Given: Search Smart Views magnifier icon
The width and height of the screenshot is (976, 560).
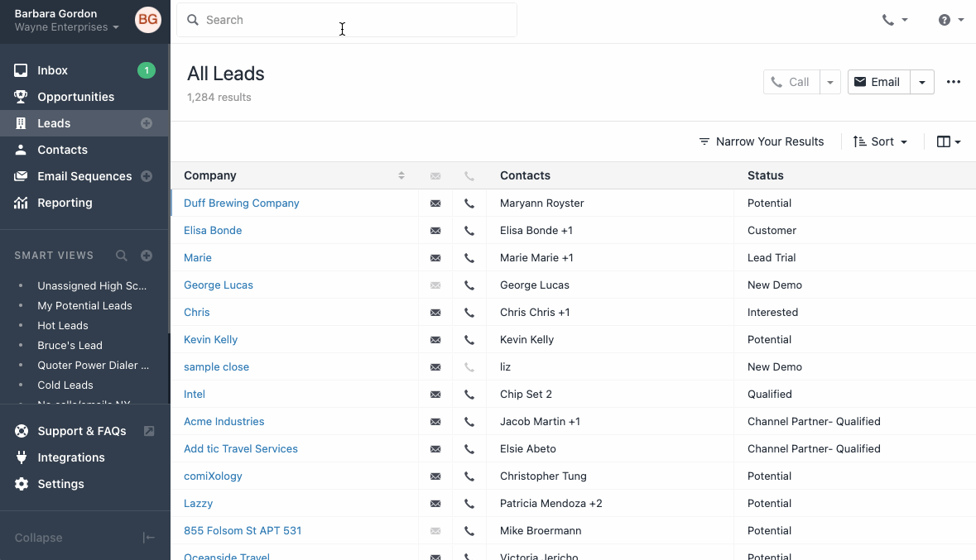Looking at the screenshot, I should click(122, 255).
